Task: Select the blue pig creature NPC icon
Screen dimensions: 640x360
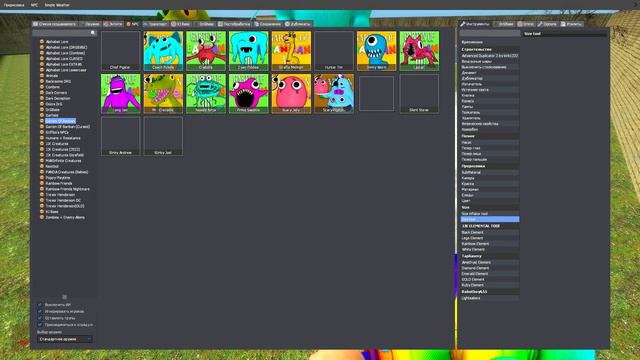Action: (334, 93)
